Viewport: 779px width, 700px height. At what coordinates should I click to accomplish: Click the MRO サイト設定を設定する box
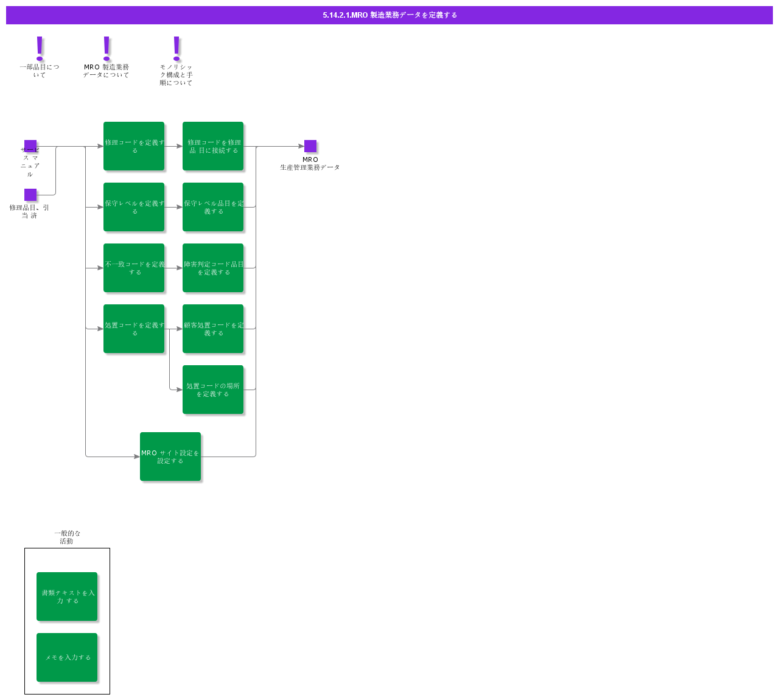(x=170, y=457)
